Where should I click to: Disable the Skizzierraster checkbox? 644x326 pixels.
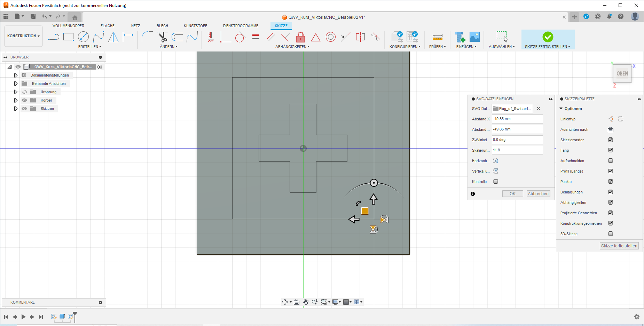pos(611,140)
